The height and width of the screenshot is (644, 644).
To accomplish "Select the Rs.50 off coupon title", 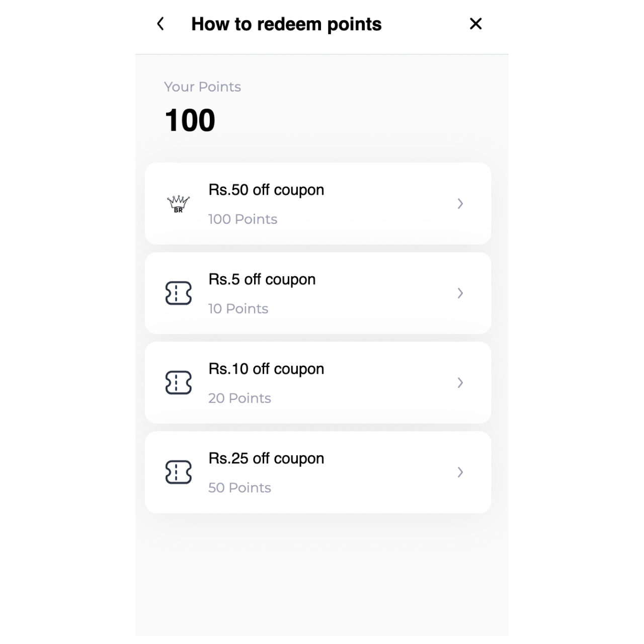I will [x=266, y=190].
